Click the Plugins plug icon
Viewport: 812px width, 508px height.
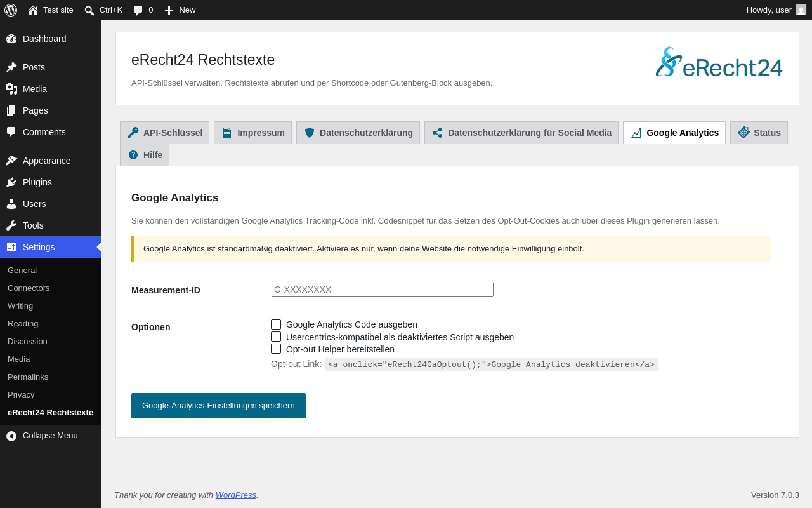tap(11, 182)
